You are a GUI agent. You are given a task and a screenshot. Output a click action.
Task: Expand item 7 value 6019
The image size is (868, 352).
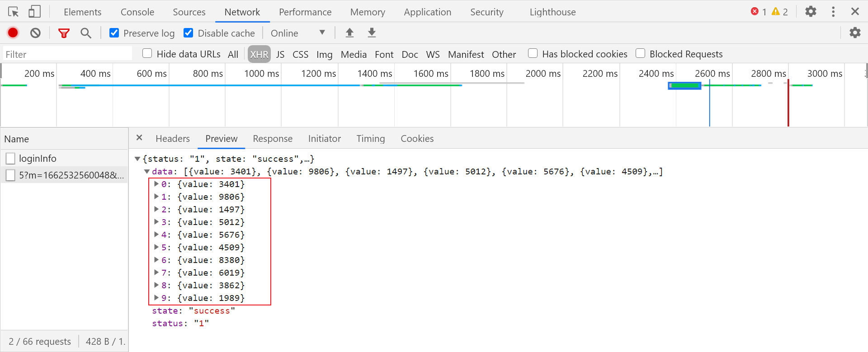point(156,272)
